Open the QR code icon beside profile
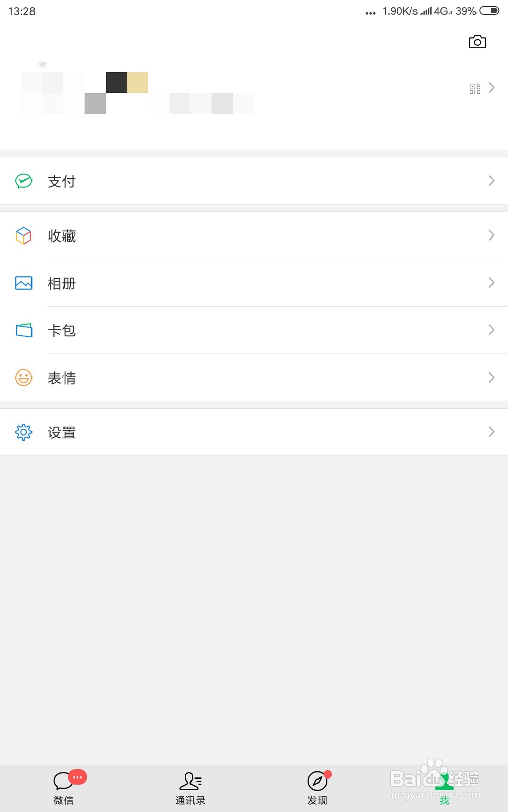Viewport: 508px width, 812px height. tap(475, 89)
